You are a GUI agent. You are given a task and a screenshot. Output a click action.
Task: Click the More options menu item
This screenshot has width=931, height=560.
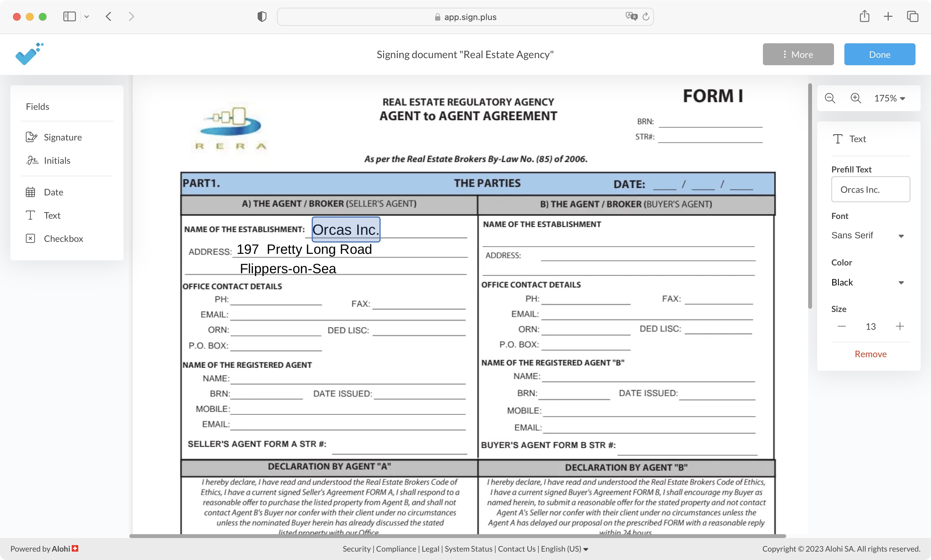tap(798, 54)
